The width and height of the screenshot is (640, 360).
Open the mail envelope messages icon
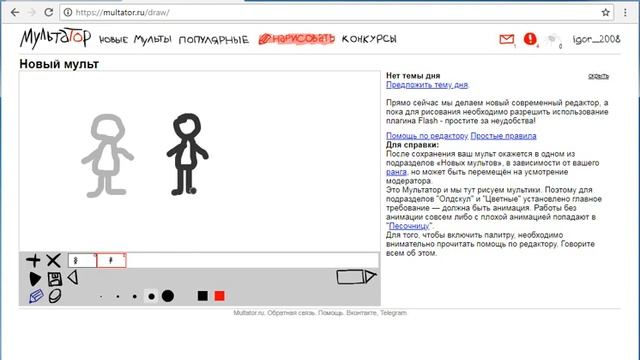[507, 39]
